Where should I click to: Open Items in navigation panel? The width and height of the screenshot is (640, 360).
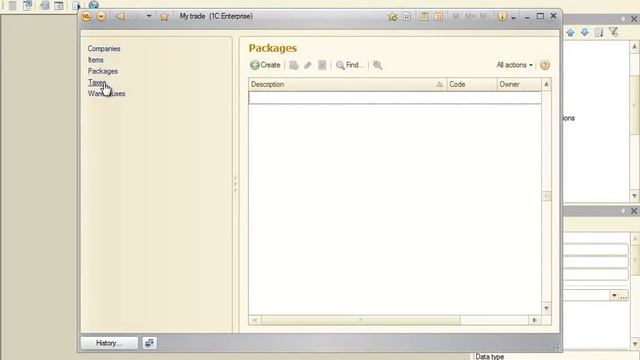(96, 60)
